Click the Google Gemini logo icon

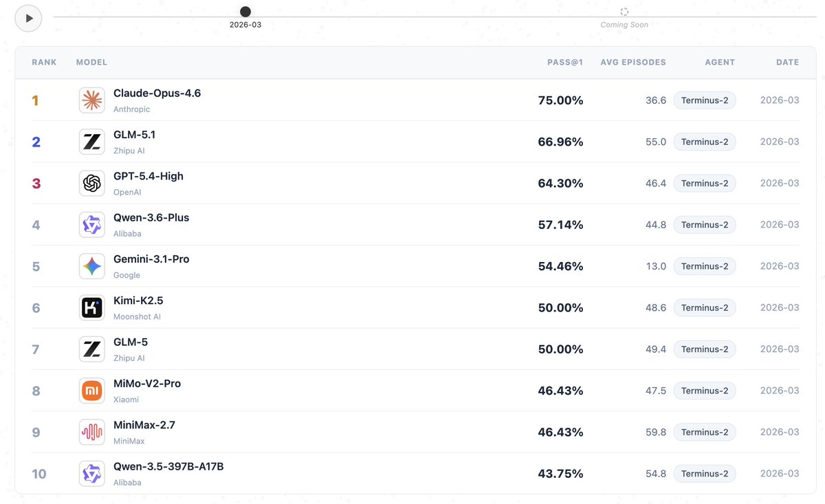point(92,266)
